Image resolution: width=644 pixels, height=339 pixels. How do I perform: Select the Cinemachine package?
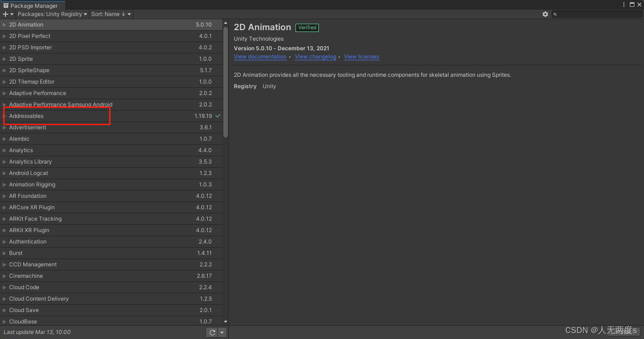click(111, 276)
